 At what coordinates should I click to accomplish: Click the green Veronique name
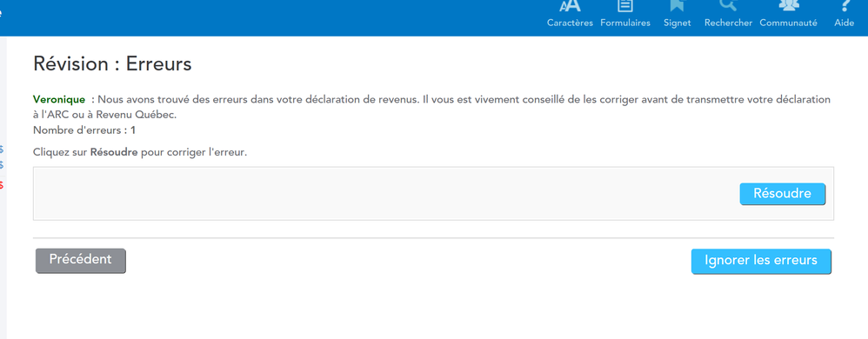59,100
